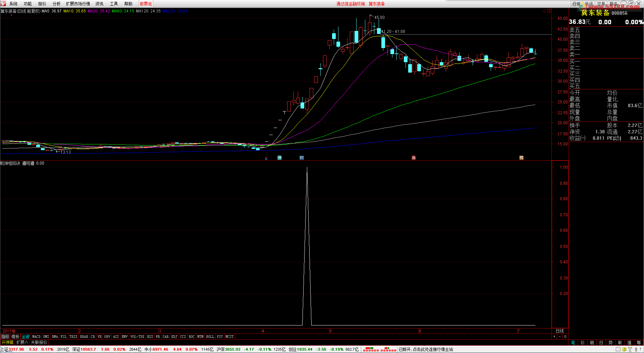644x353 pixels.
Task: Open the 帮助 menu
Action: 128,4
